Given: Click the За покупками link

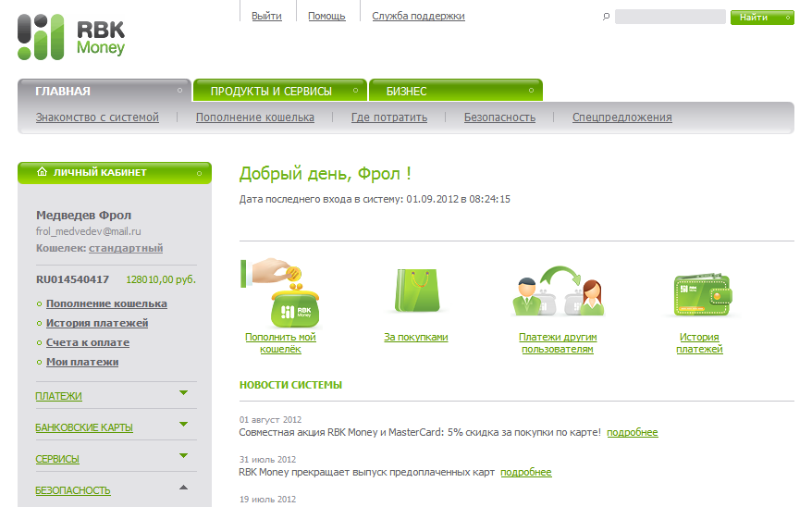Looking at the screenshot, I should click(x=416, y=337).
